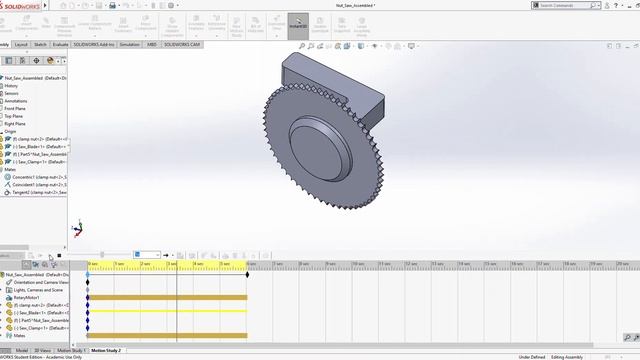Click the Play button in motion toolbar

pyautogui.click(x=50, y=256)
